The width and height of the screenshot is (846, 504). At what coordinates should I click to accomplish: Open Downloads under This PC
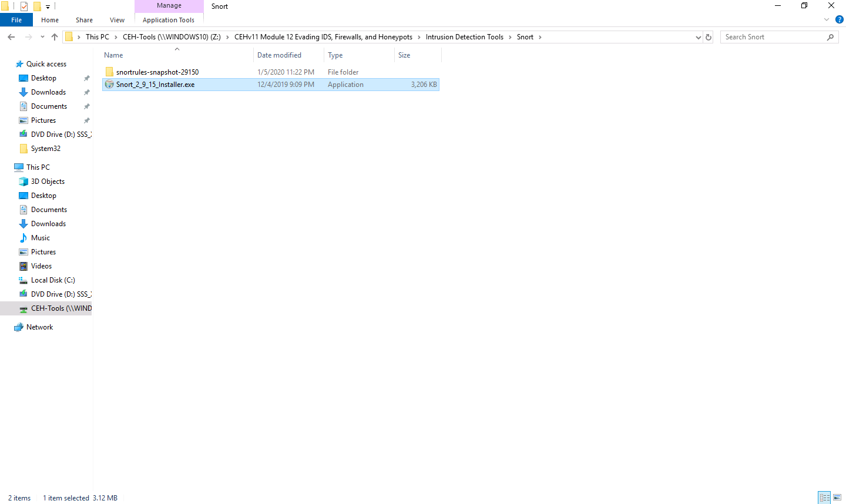(48, 224)
